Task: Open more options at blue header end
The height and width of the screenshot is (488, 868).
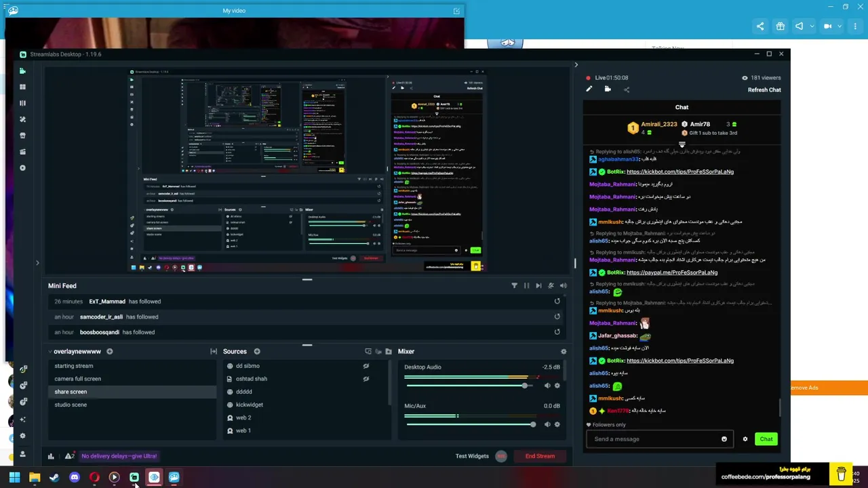Action: tap(855, 26)
